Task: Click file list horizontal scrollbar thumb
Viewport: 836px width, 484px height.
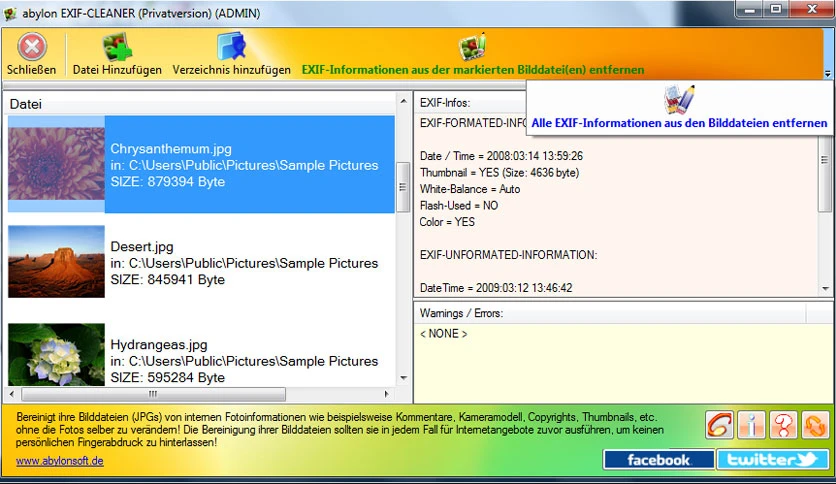Action: (153, 394)
